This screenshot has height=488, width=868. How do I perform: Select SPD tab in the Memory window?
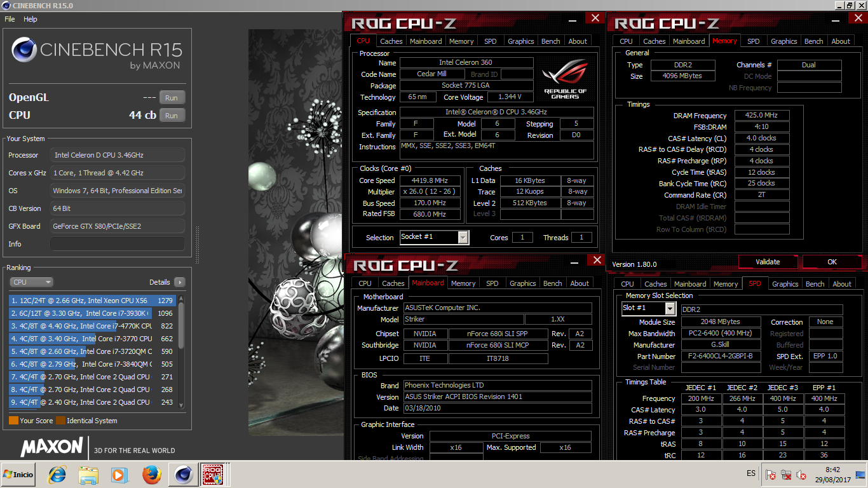753,41
